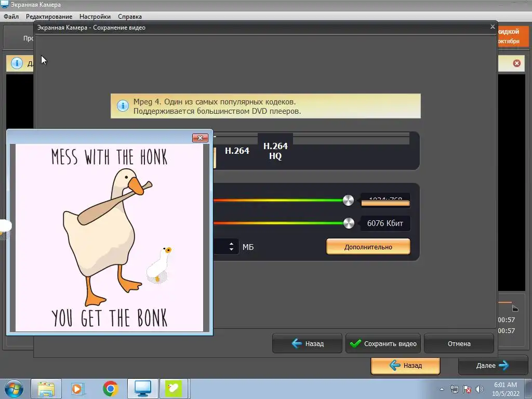
Task: Switch to the goose app taskbar icon
Action: coord(174,389)
